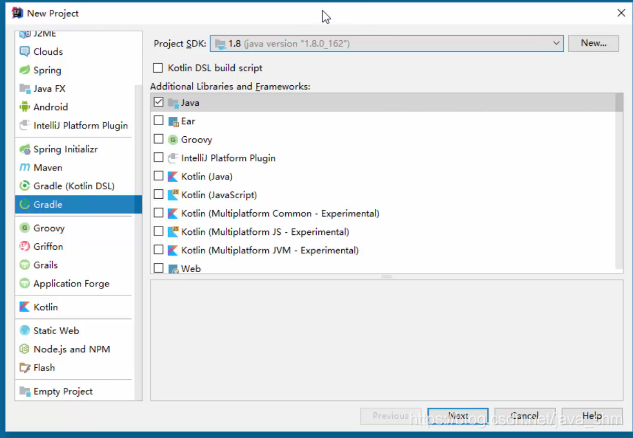Click the Kotlin (Java) framework icon
Viewport: 633px width, 438px height.
[173, 177]
